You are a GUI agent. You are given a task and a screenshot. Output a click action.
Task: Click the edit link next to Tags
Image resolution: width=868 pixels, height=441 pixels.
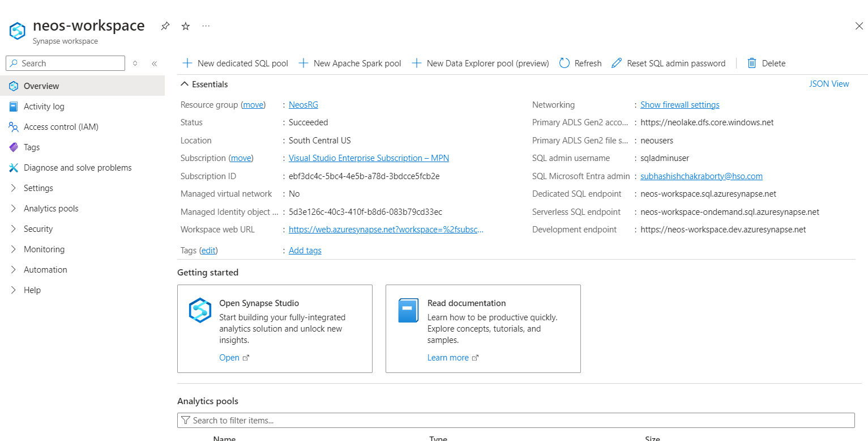[x=209, y=251]
